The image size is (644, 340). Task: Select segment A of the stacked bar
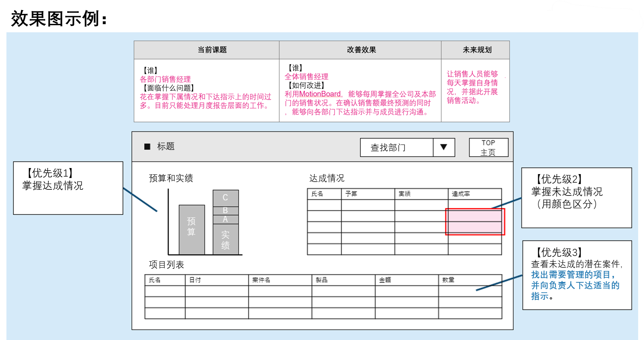pos(226,219)
